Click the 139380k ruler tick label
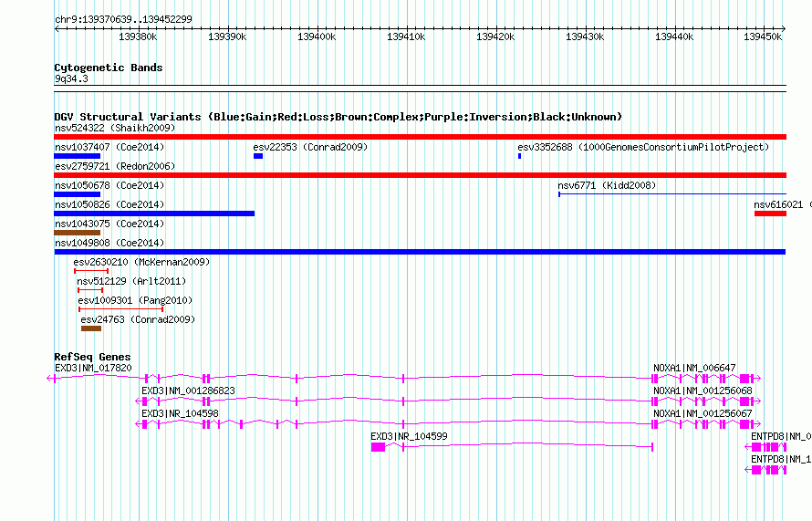812x521 pixels. 138,36
